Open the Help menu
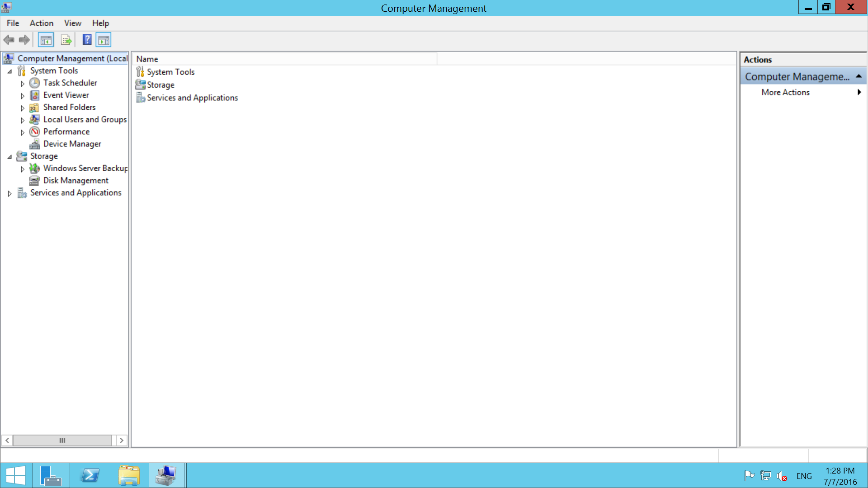 pos(100,23)
